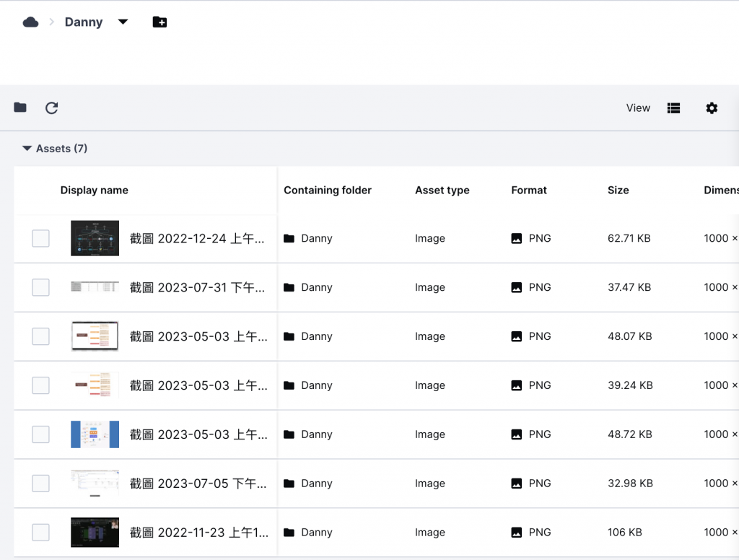This screenshot has width=739, height=560.
Task: Click the breadcrumb chevron after cloud icon
Action: [x=52, y=22]
